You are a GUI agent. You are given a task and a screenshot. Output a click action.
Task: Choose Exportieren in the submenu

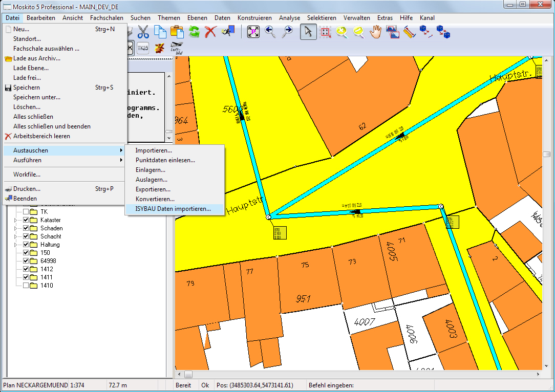coord(175,190)
